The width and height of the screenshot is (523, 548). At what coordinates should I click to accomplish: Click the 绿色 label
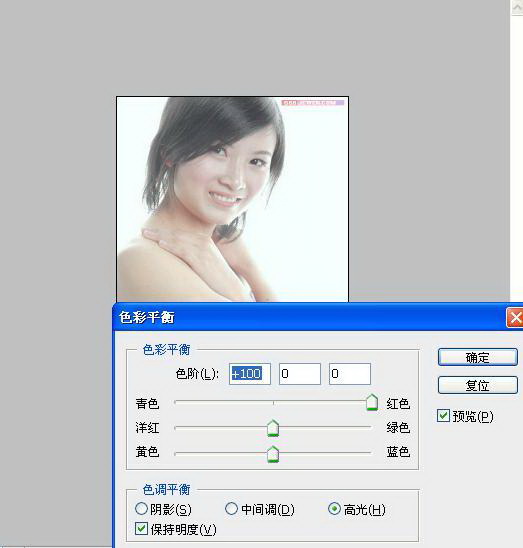click(398, 428)
